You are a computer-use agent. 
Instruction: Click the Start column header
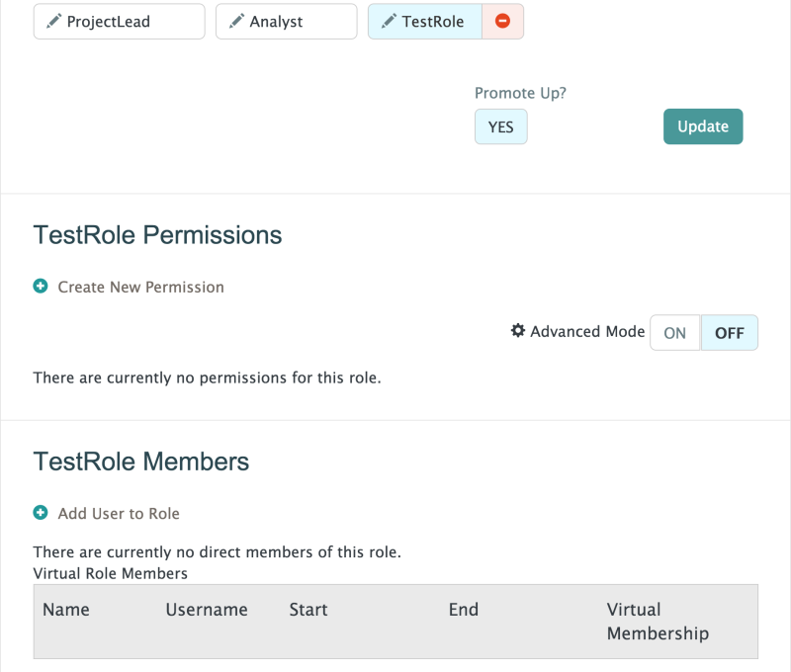pyautogui.click(x=308, y=610)
